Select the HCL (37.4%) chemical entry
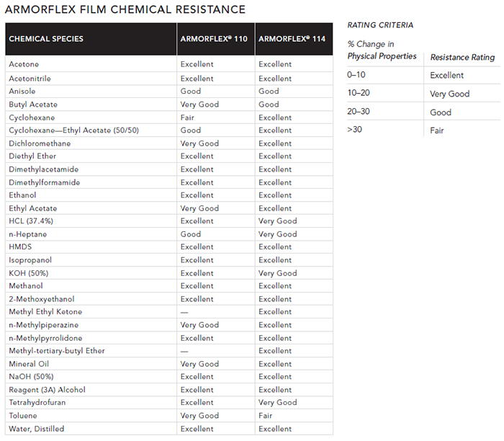 coord(31,221)
